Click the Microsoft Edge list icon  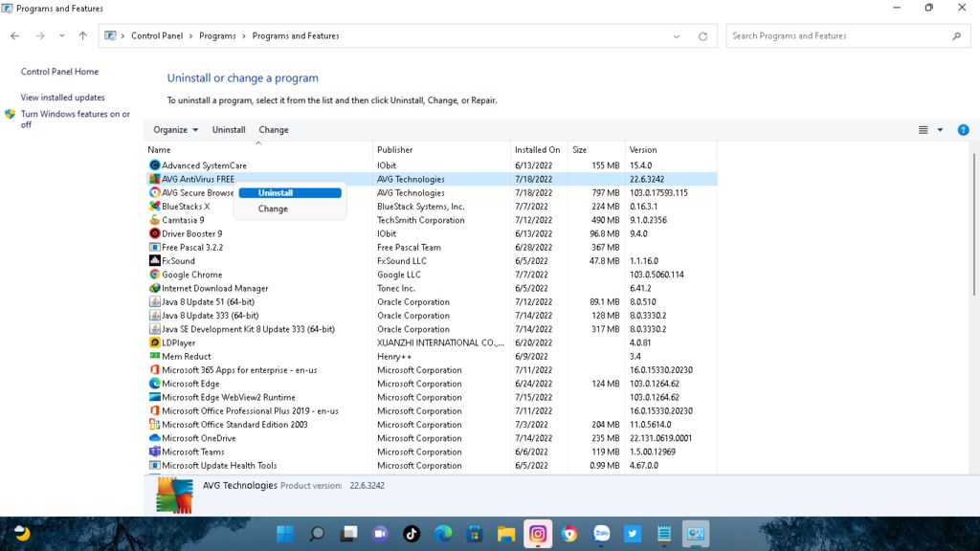pos(154,384)
